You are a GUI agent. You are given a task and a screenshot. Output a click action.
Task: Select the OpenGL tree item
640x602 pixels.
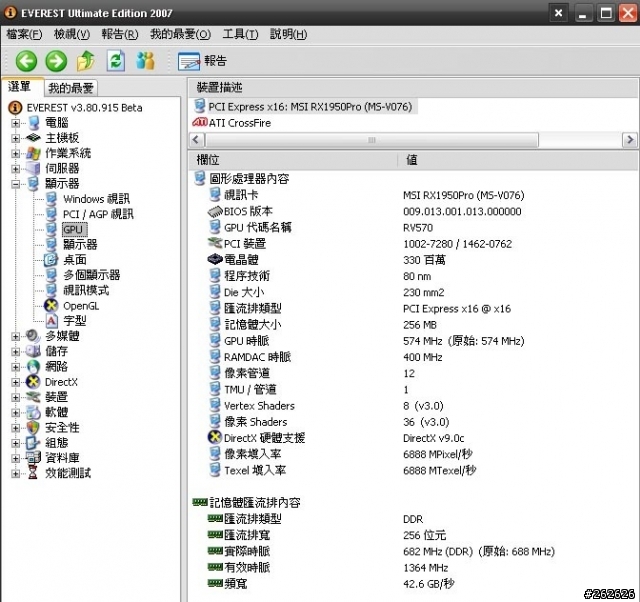tap(80, 305)
